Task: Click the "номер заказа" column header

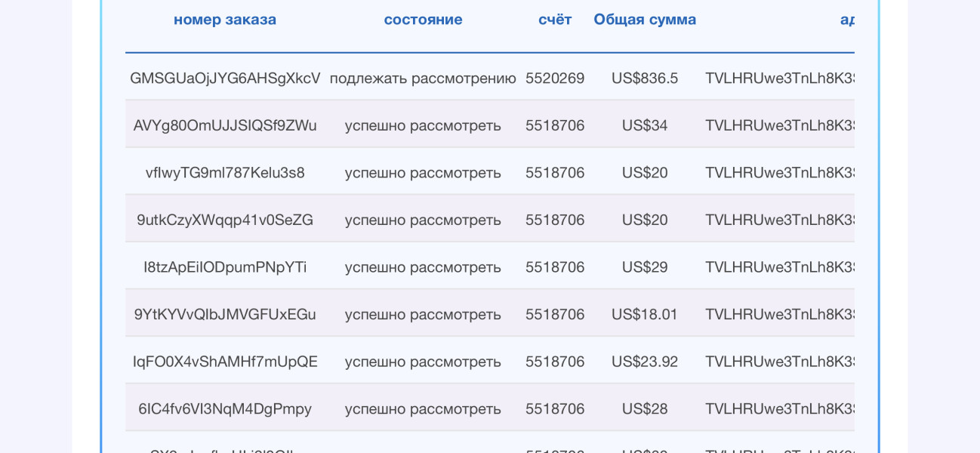Action: coord(225,20)
